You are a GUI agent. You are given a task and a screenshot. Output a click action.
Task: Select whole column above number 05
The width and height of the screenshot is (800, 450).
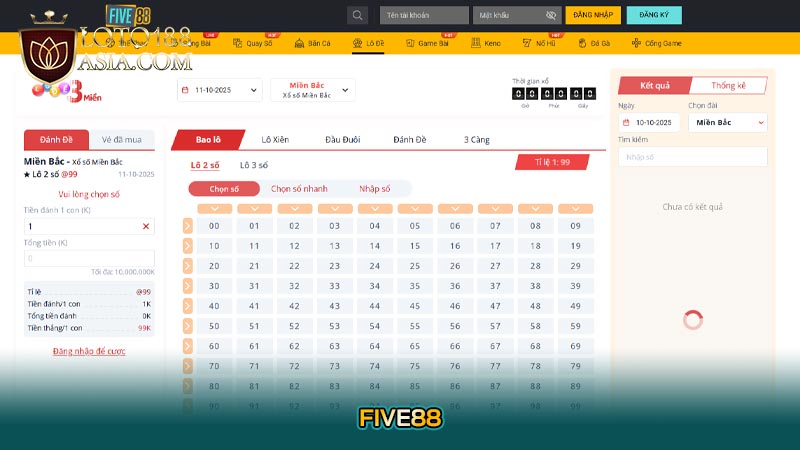(x=415, y=209)
